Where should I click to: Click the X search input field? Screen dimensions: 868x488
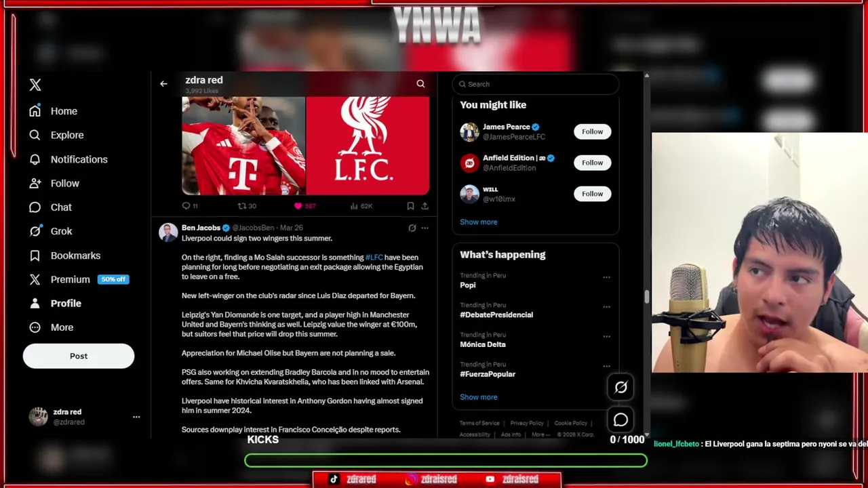(536, 84)
